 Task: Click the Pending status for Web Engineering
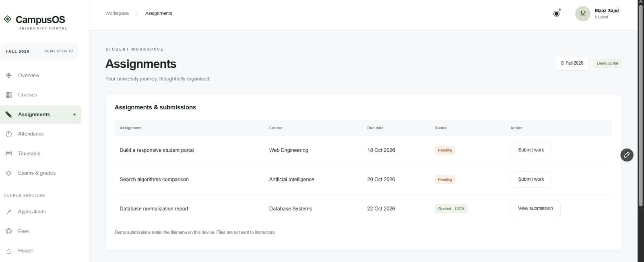(445, 150)
